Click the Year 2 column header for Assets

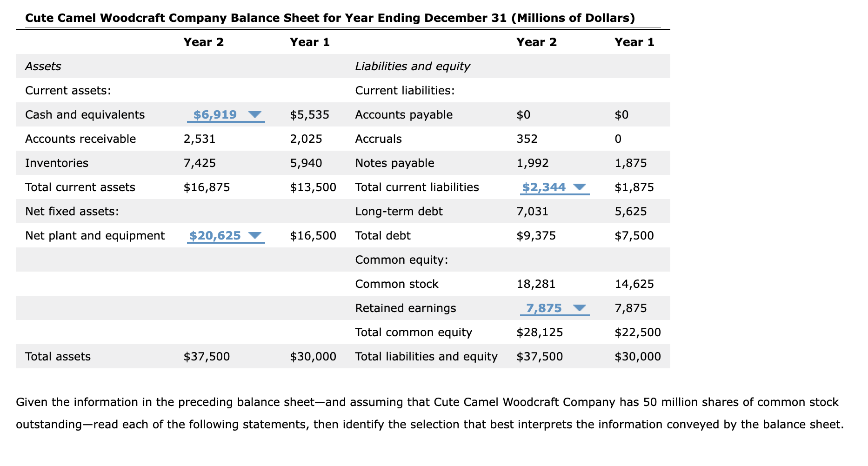coord(203,41)
